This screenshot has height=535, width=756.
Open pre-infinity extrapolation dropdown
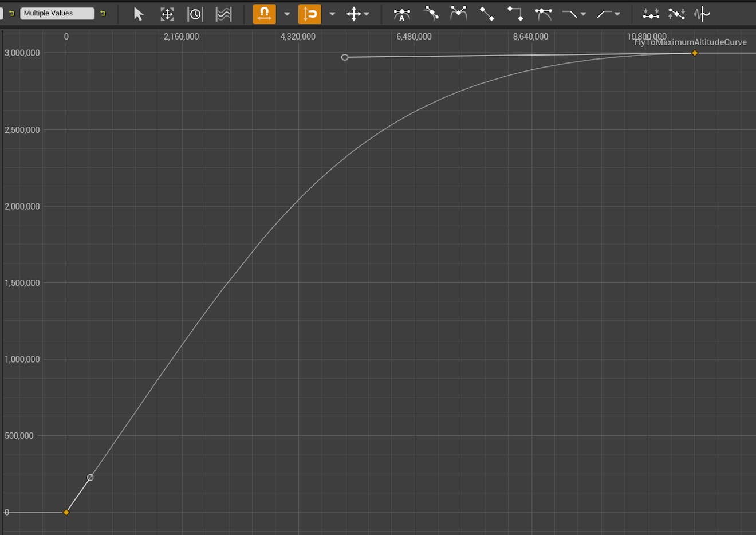click(x=574, y=14)
